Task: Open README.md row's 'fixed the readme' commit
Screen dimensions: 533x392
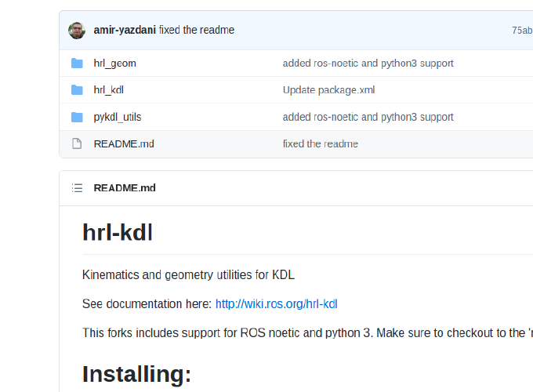Action: [x=321, y=143]
